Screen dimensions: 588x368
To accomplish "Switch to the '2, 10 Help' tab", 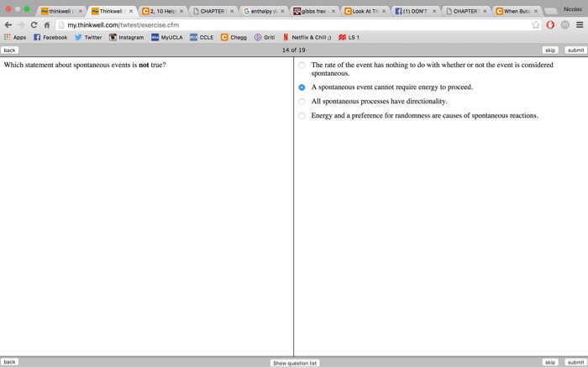I will click(161, 11).
